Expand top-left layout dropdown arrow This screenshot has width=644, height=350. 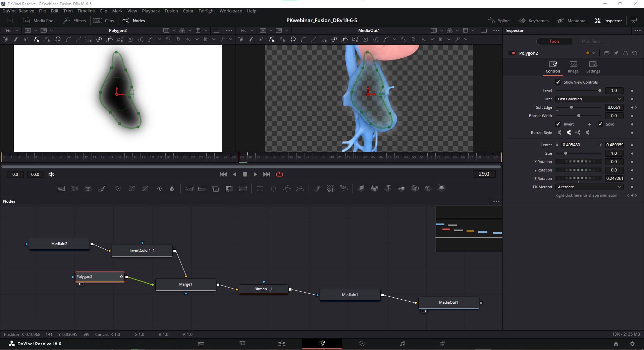10,20
